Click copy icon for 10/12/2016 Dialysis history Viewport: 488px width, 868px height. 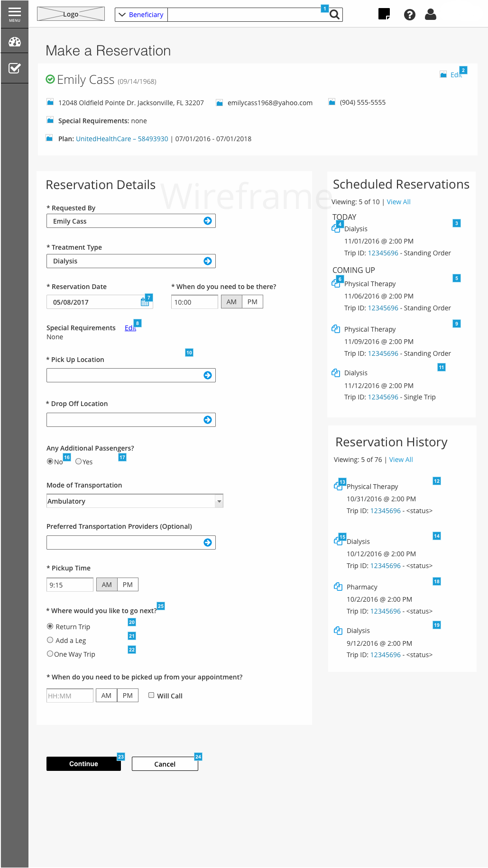click(338, 541)
